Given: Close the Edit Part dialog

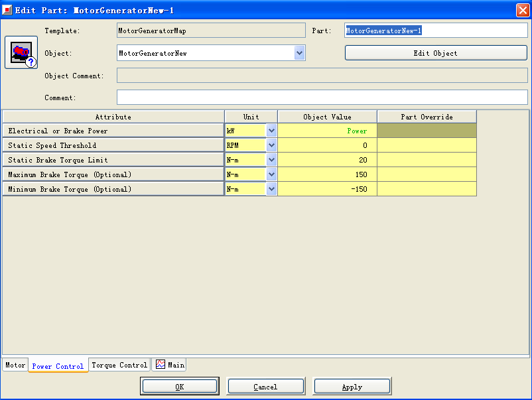Looking at the screenshot, I should 522,10.
